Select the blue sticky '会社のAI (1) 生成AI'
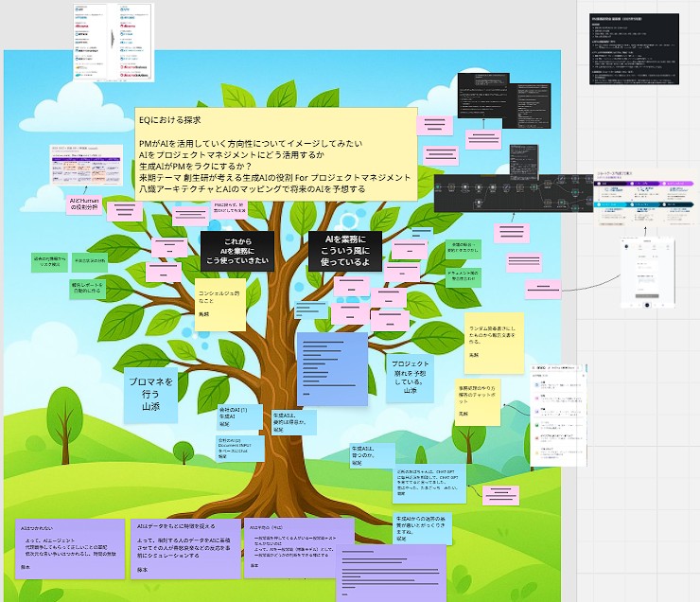 click(x=239, y=416)
